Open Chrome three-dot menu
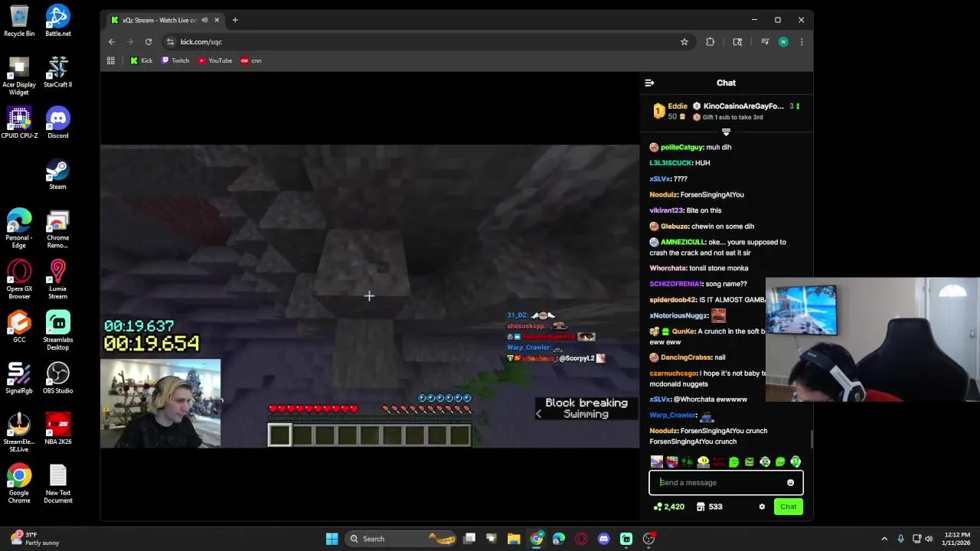980x551 pixels. (x=802, y=42)
